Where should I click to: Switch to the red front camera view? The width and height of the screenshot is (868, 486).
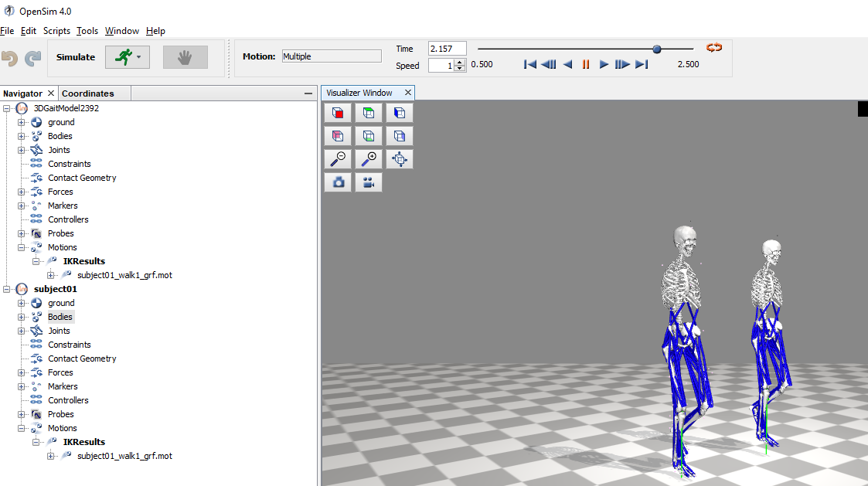338,112
